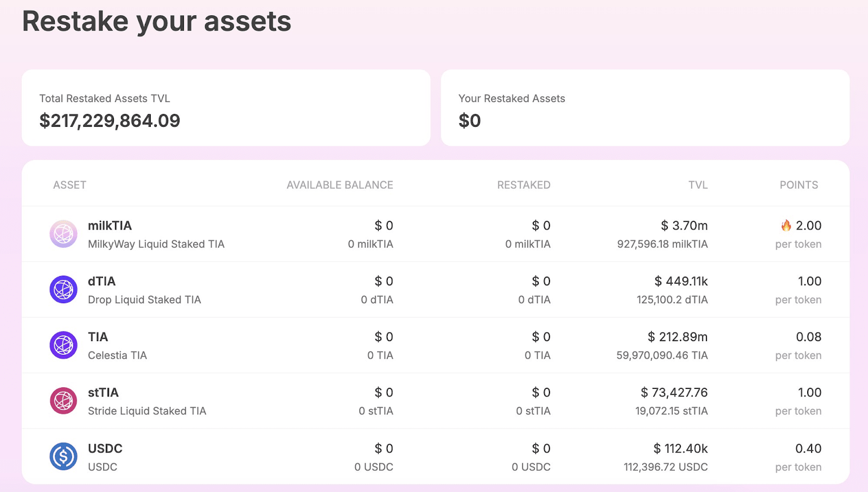The image size is (868, 492).
Task: Click the 1.00 points value for stTIA
Action: [810, 393]
